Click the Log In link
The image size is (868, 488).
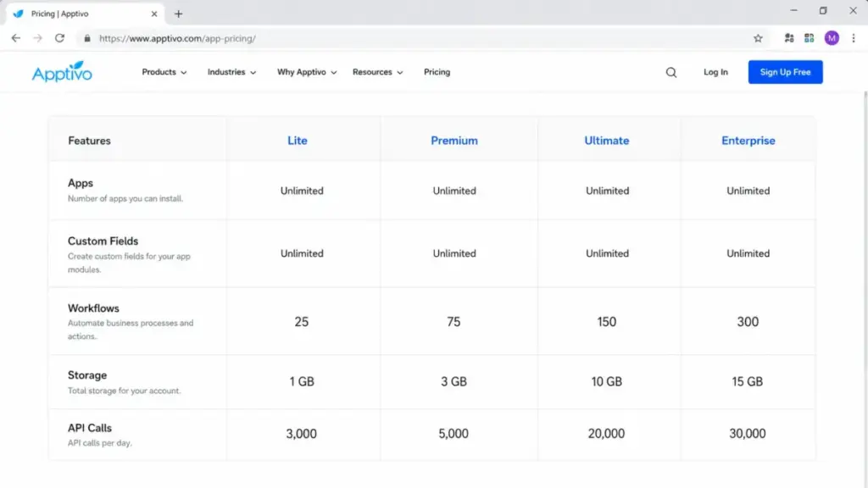(715, 72)
